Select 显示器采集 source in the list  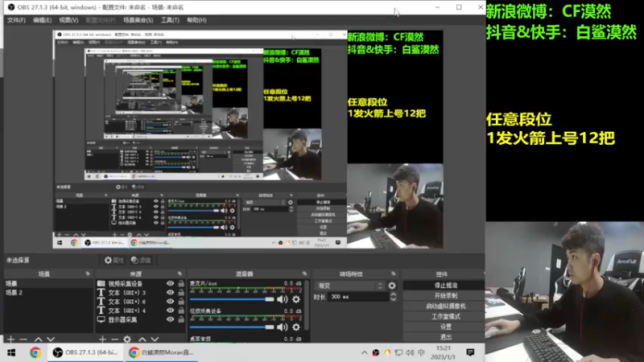point(122,319)
